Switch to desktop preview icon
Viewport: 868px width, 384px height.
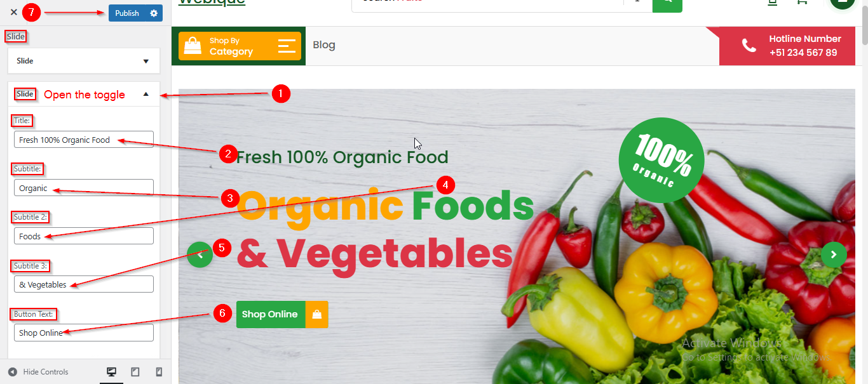(111, 372)
